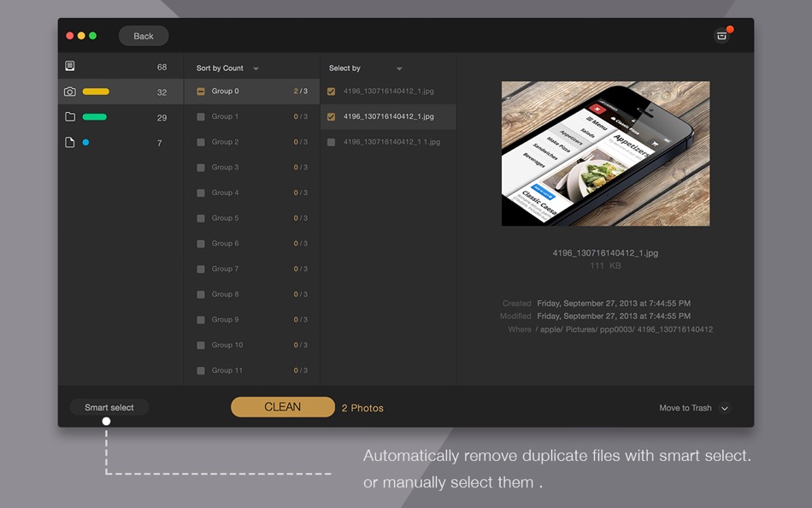This screenshot has height=508, width=812.
Task: Click the 111 KB file size text
Action: (605, 265)
